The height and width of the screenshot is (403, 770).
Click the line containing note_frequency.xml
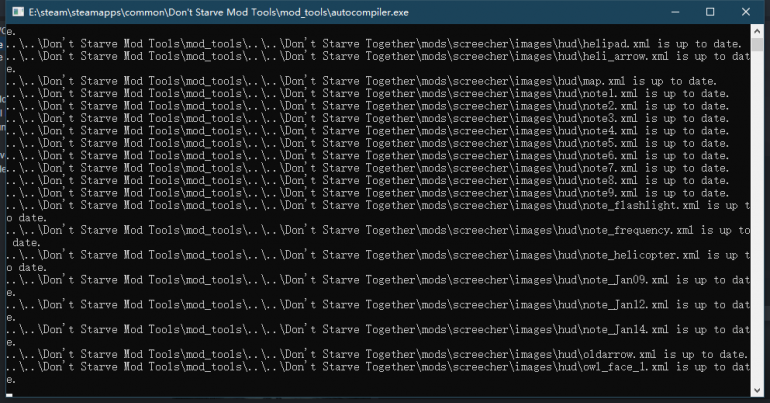coord(378,230)
